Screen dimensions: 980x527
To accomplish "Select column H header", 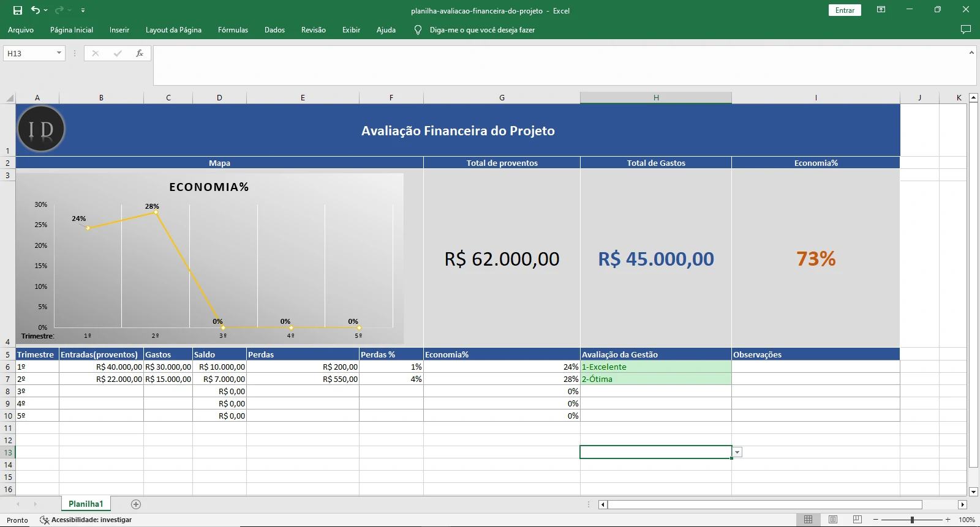I will point(656,97).
